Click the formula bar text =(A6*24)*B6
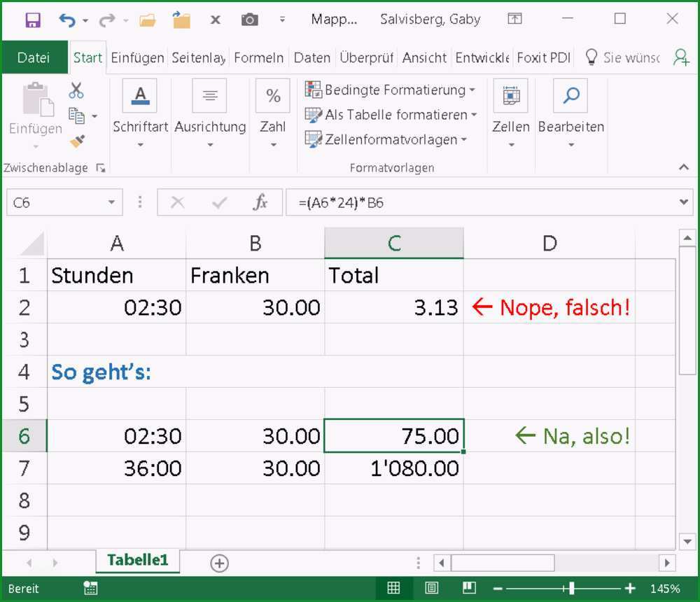Viewport: 700px width, 602px height. tap(341, 203)
